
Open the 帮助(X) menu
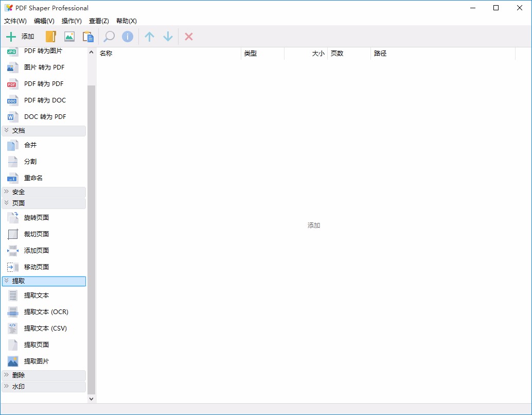point(126,21)
